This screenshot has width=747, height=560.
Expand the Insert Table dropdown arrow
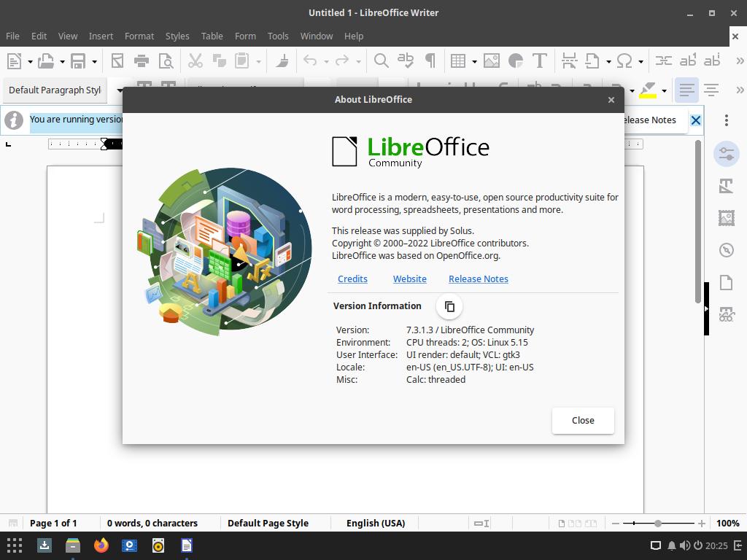click(474, 61)
